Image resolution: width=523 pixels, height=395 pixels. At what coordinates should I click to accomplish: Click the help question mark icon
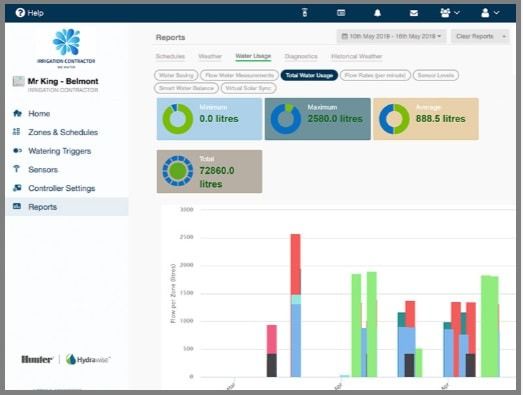click(x=20, y=13)
